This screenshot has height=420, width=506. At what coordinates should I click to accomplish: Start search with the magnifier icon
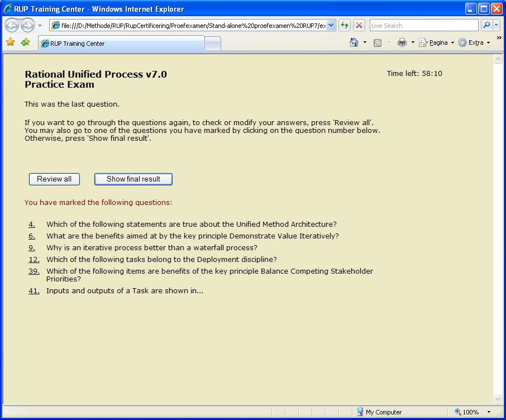pyautogui.click(x=486, y=25)
